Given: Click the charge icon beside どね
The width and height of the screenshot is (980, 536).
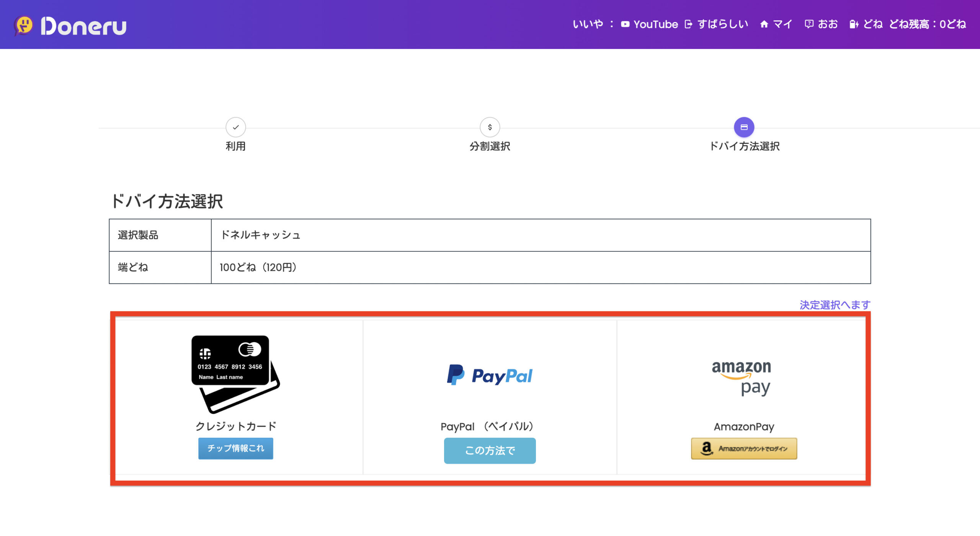Looking at the screenshot, I should [x=854, y=24].
